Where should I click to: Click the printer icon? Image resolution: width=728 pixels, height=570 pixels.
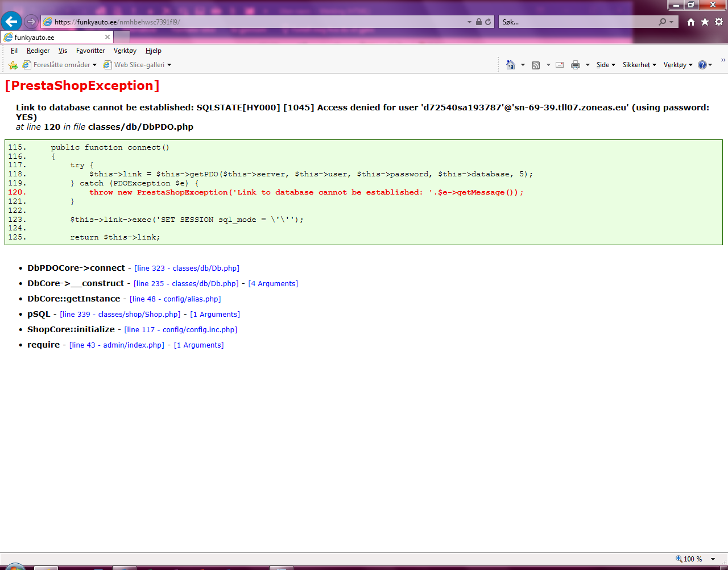pyautogui.click(x=576, y=65)
